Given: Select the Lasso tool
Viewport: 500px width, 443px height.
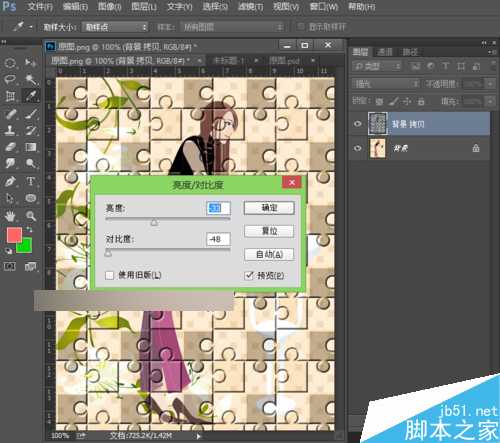Looking at the screenshot, I should (x=10, y=79).
